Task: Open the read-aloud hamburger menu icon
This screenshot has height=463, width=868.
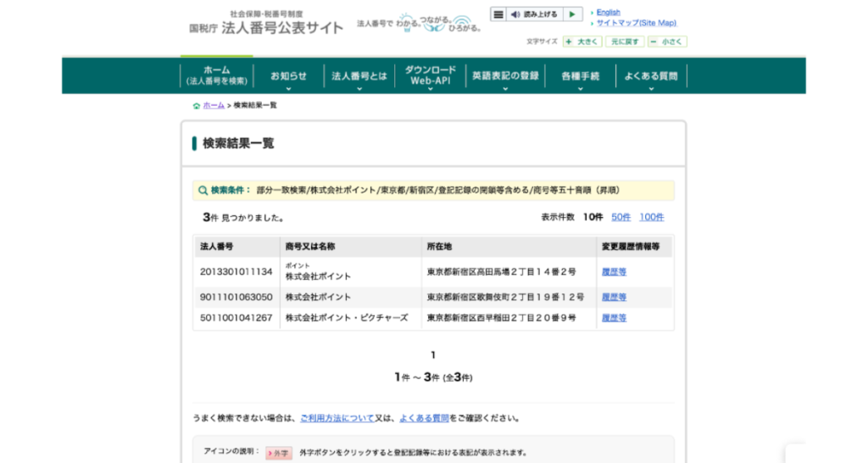Action: click(x=498, y=14)
